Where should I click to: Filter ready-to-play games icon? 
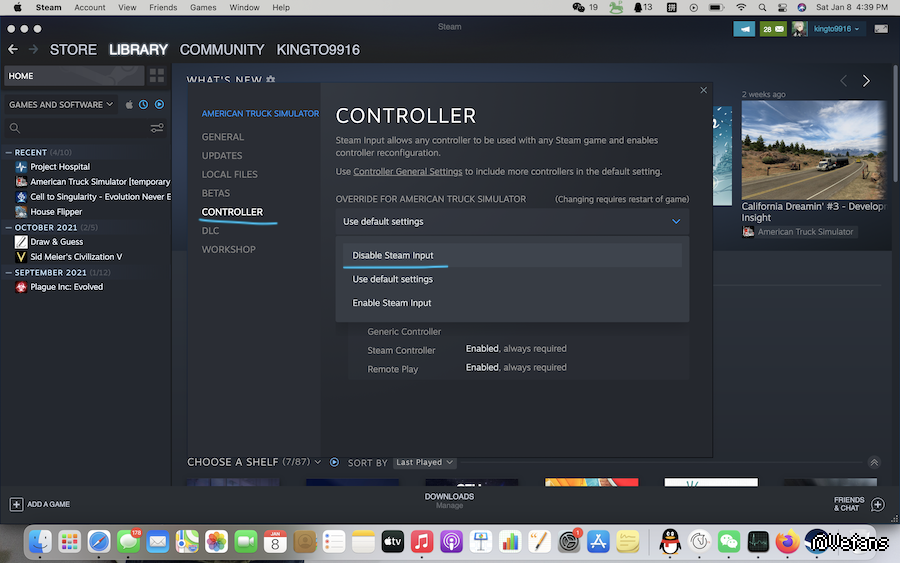(x=159, y=104)
